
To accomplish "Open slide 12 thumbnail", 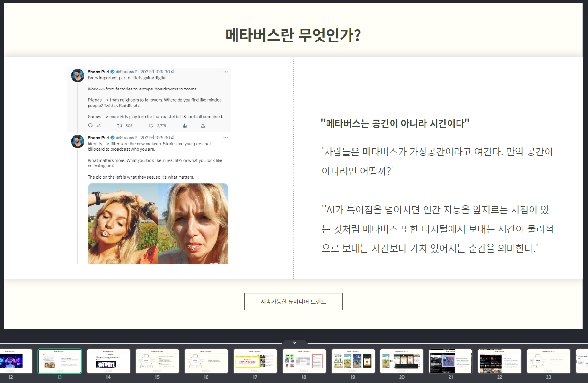I will point(16,361).
